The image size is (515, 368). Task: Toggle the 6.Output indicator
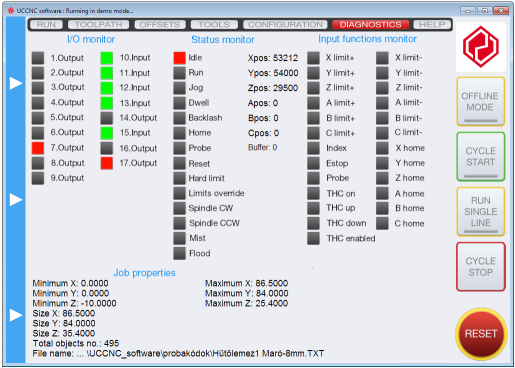[x=38, y=132]
